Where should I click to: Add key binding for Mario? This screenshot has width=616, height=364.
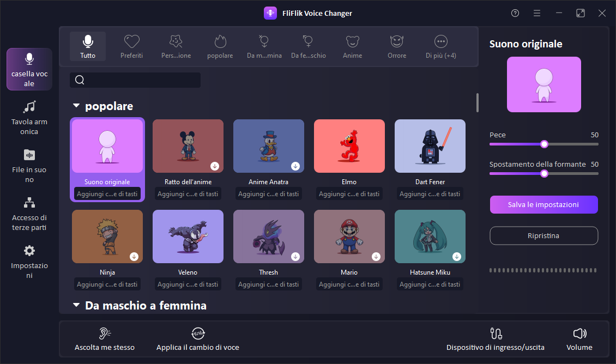349,284
